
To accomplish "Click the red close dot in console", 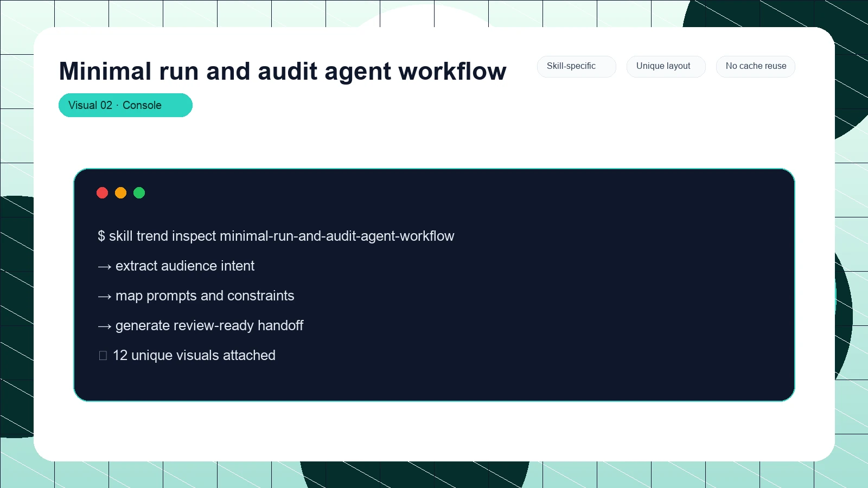I will click(102, 192).
